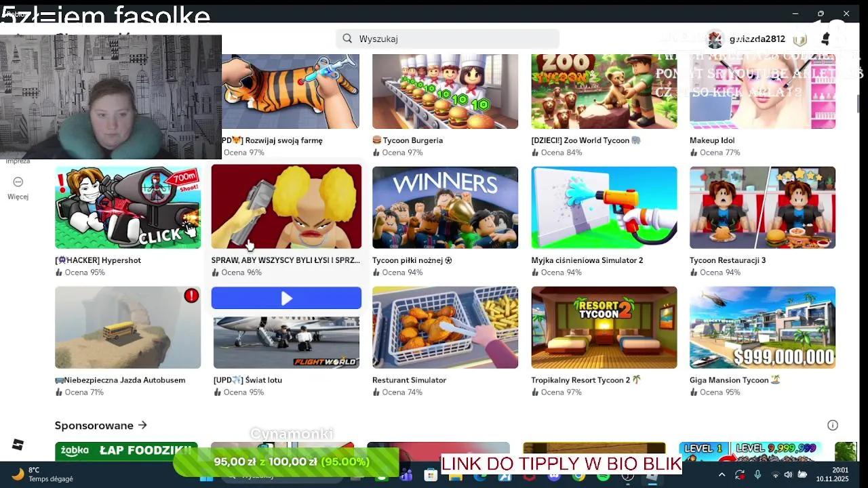Image resolution: width=868 pixels, height=488 pixels.
Task: Open the gwiazda2812 avatar picture
Action: pyautogui.click(x=715, y=39)
